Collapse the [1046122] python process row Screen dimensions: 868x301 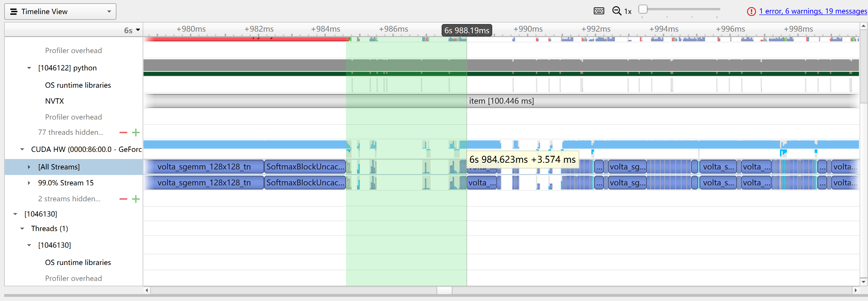(29, 68)
